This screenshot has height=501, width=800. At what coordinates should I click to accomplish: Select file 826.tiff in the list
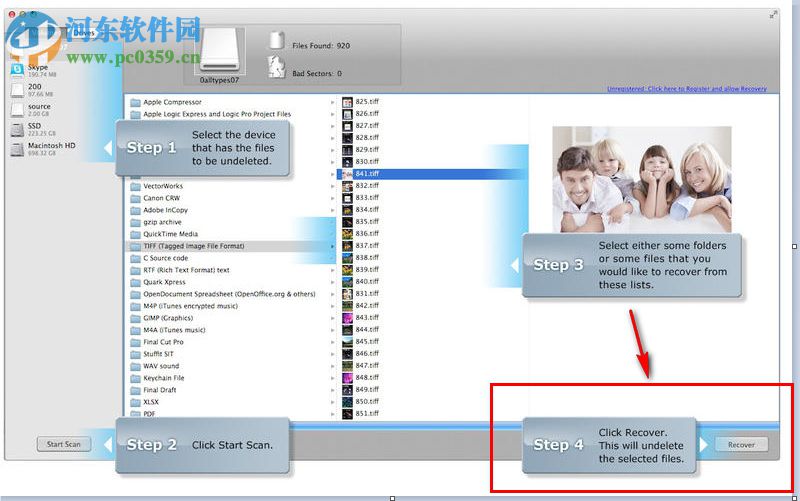[x=367, y=114]
